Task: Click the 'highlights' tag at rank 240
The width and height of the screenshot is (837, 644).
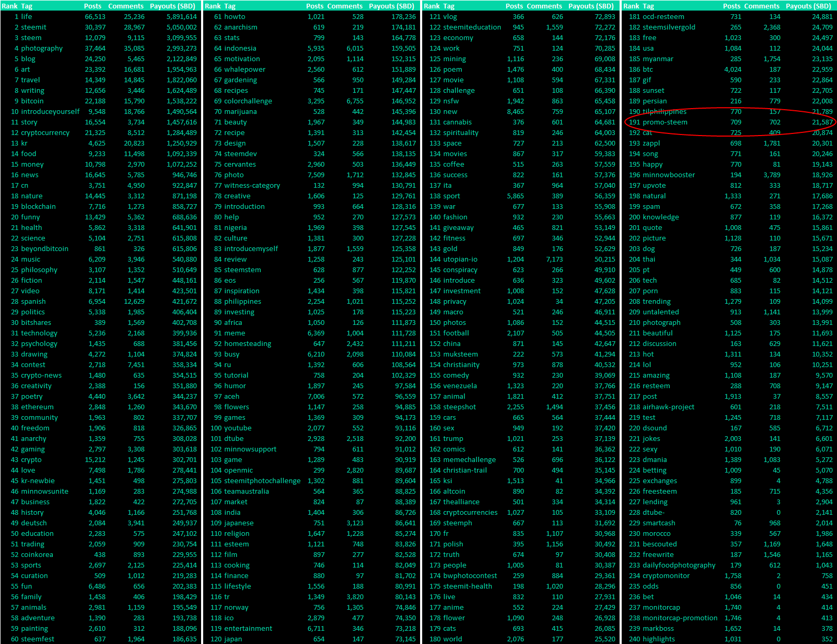Action: tap(659, 639)
